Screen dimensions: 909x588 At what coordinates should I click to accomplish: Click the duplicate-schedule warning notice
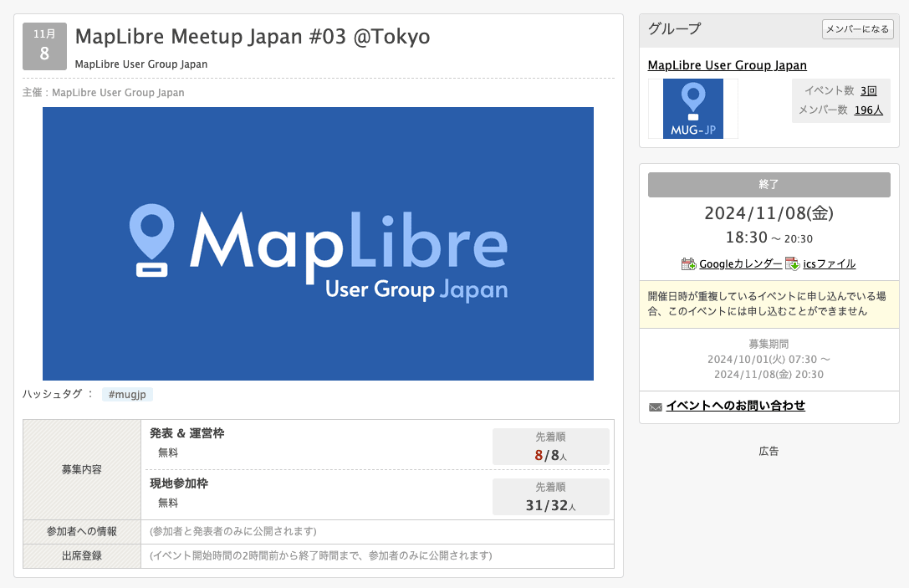pos(769,304)
